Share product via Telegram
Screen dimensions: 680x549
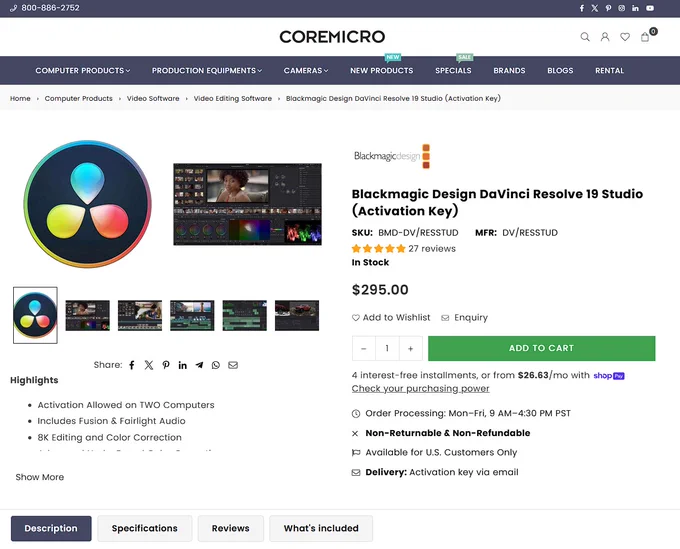pos(199,365)
